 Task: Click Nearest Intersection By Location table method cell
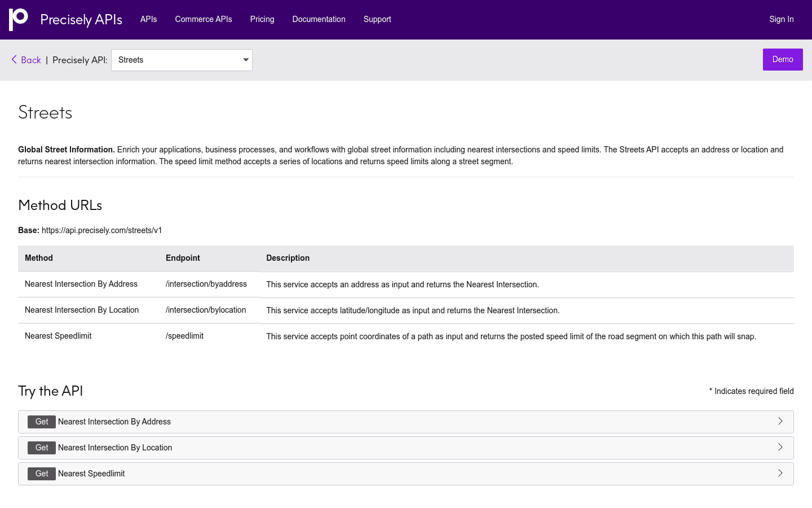click(x=82, y=310)
